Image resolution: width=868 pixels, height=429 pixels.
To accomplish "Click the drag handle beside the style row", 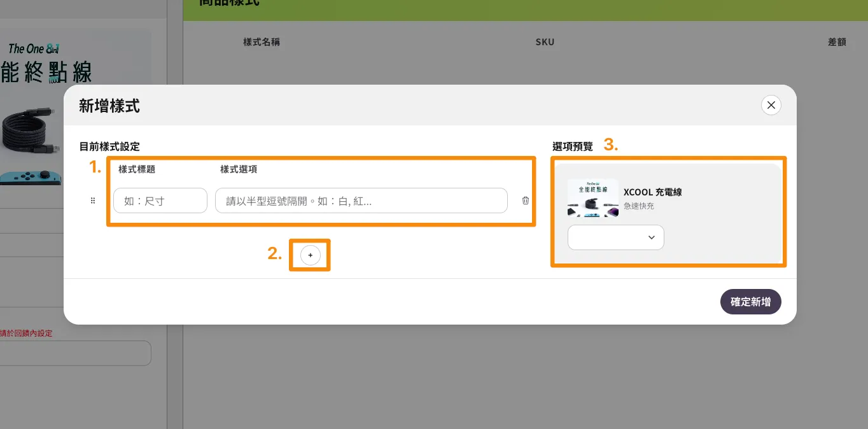I will coord(93,200).
